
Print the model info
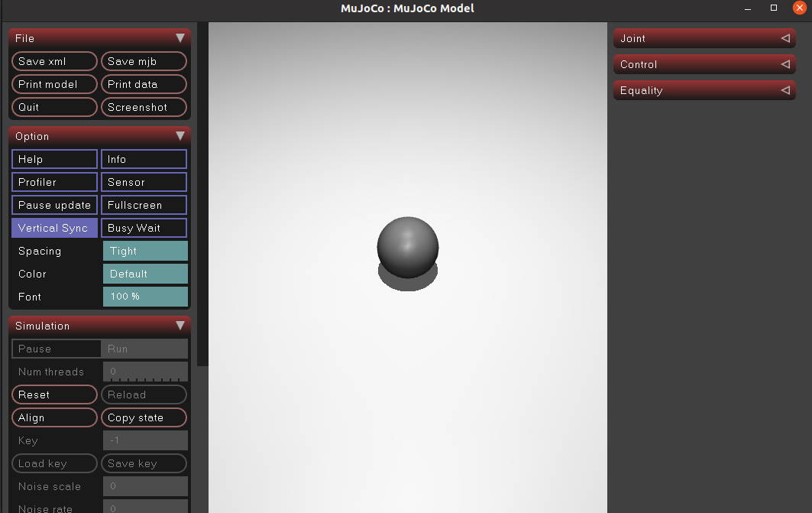(x=54, y=84)
